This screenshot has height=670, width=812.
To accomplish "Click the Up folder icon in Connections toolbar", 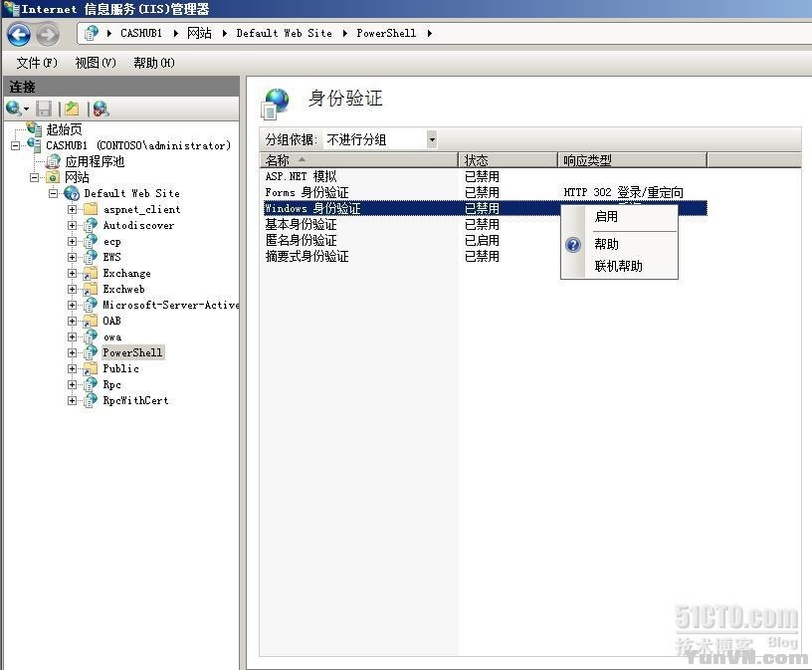I will pyautogui.click(x=72, y=109).
